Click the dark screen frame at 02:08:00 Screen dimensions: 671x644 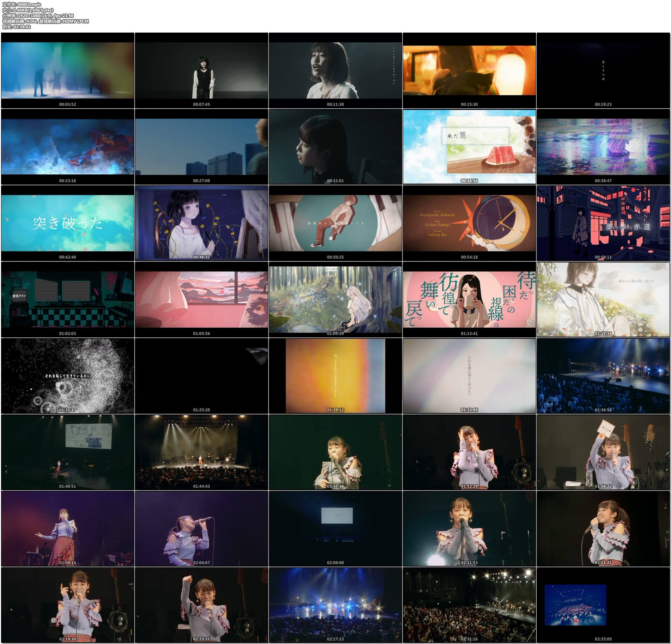pyautogui.click(x=335, y=528)
